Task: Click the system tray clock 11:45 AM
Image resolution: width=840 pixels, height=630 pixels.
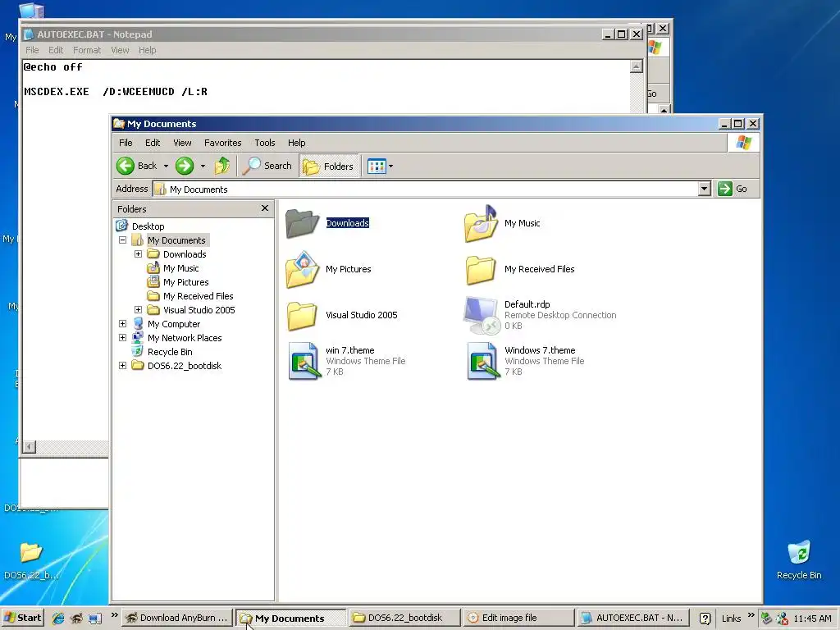Action: coord(812,619)
